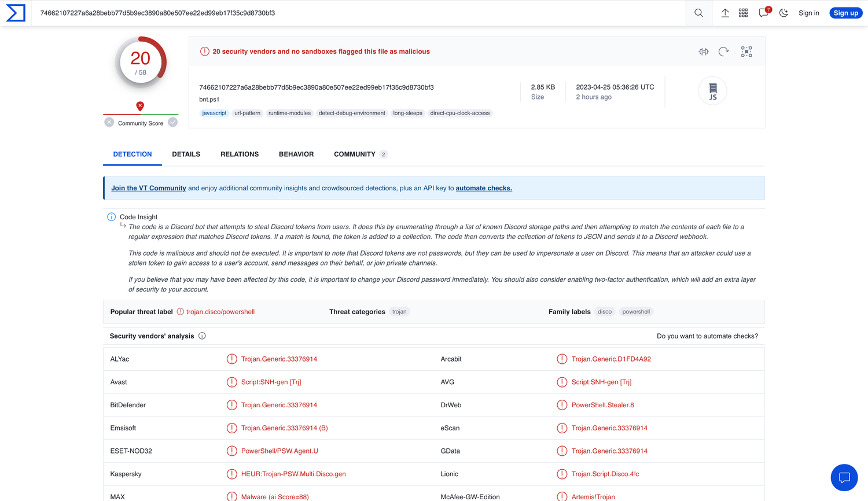Viewport: 868px width, 501px height.
Task: Open notifications chat icon with badge
Action: 764,12
